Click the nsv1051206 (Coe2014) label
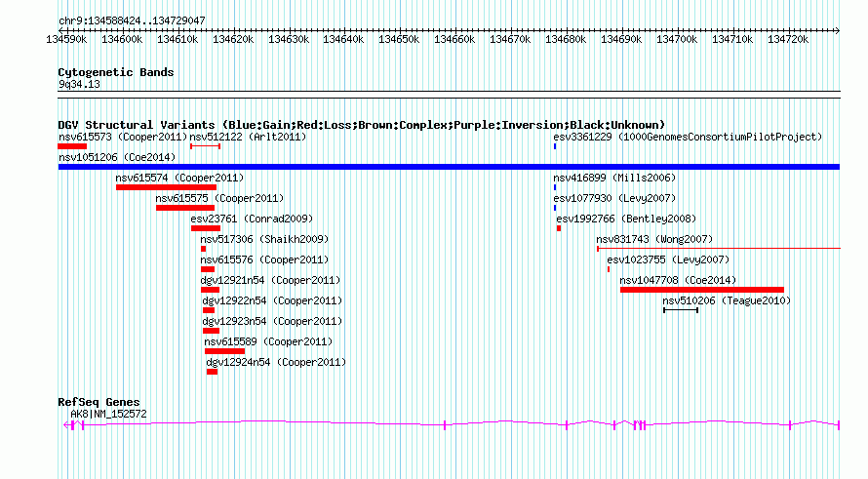 (x=117, y=157)
